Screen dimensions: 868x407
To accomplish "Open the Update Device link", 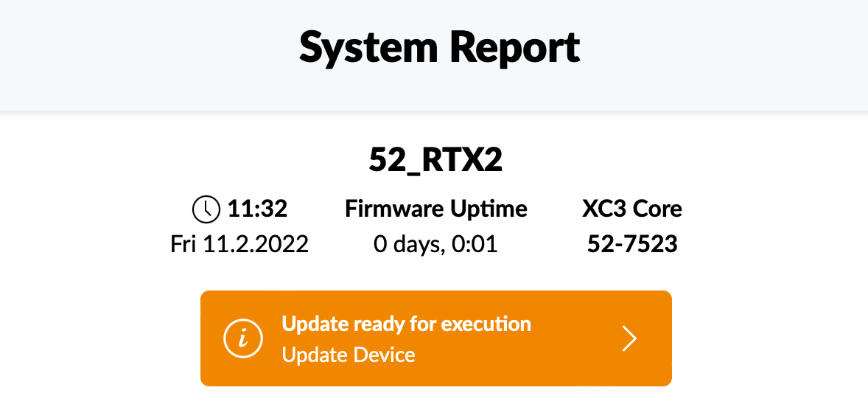I will tap(349, 355).
